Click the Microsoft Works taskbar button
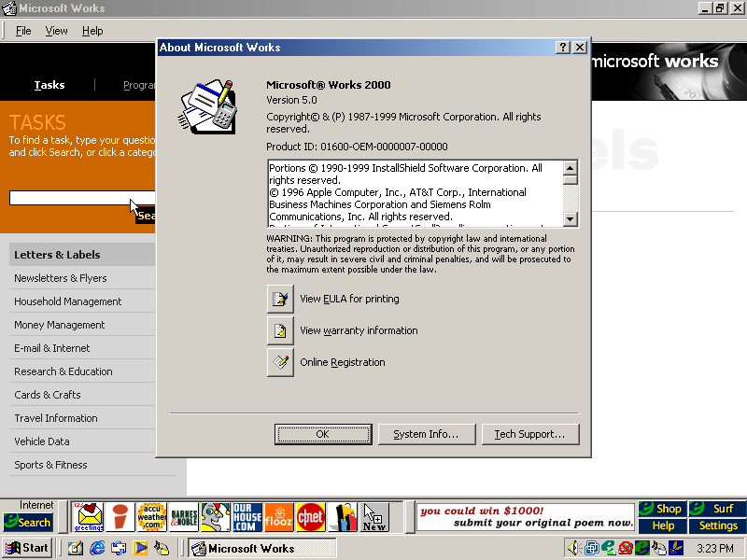Viewport: 747px width, 560px height. [x=262, y=548]
